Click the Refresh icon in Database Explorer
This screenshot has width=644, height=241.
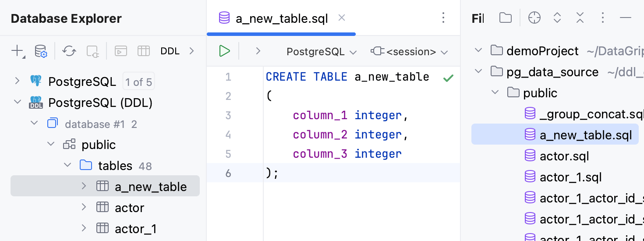[69, 51]
